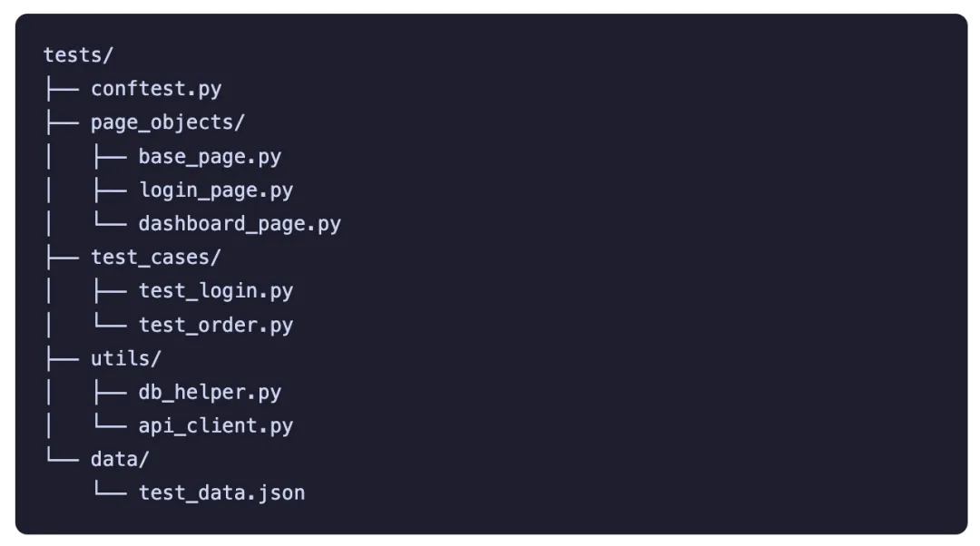Screen dimensions: 980x546
Task: Click the data/ folder entry
Action: pos(120,460)
